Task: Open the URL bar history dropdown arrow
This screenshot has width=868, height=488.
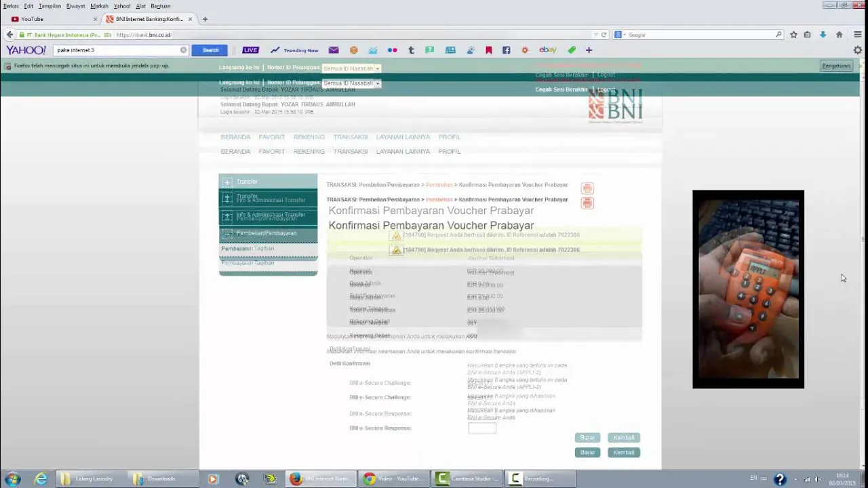Action: [x=595, y=35]
